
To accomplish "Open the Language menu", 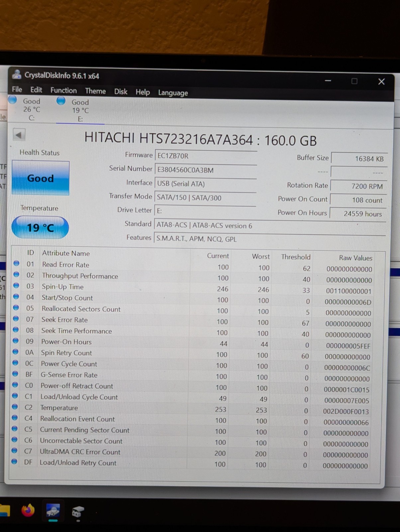I will click(173, 93).
